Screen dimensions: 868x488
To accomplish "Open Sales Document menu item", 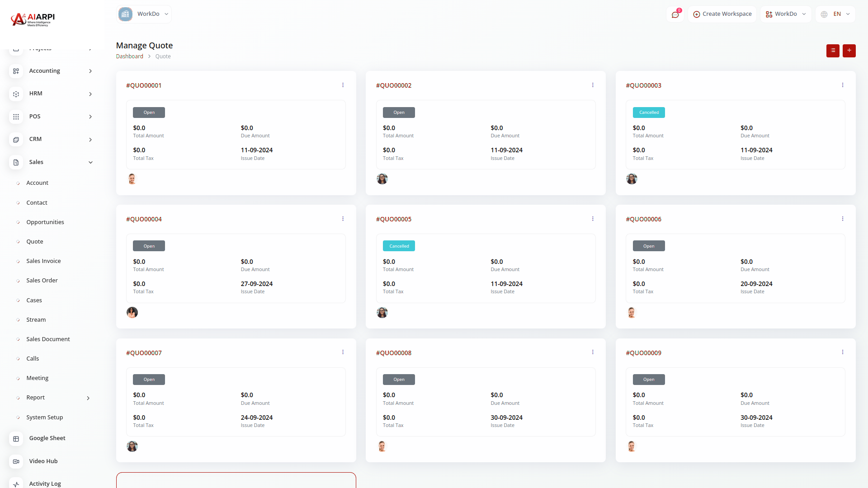I will click(x=48, y=339).
